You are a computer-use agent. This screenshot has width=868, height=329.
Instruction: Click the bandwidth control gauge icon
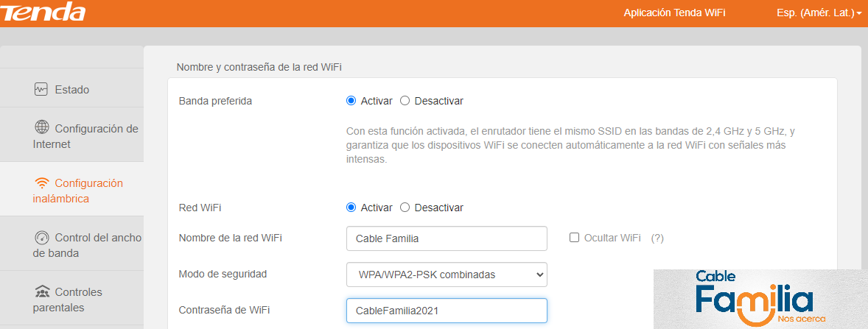tap(42, 238)
